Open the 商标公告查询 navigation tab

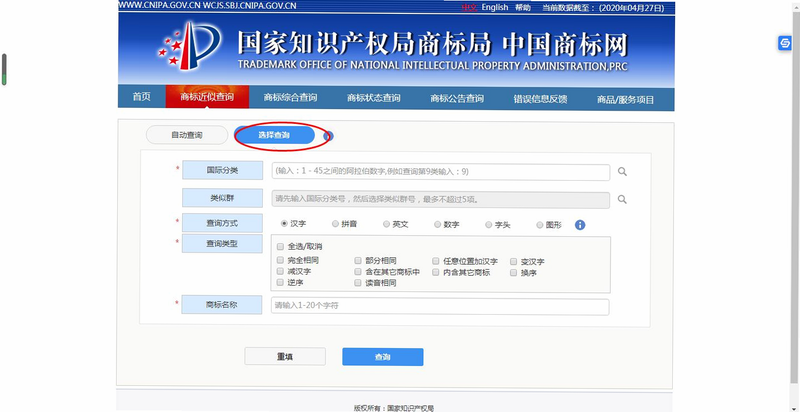point(457,98)
